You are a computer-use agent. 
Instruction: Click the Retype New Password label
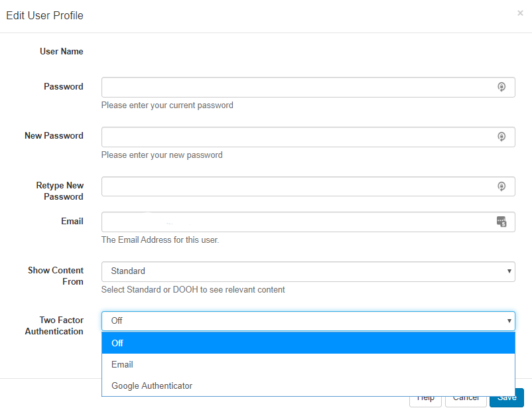click(60, 191)
